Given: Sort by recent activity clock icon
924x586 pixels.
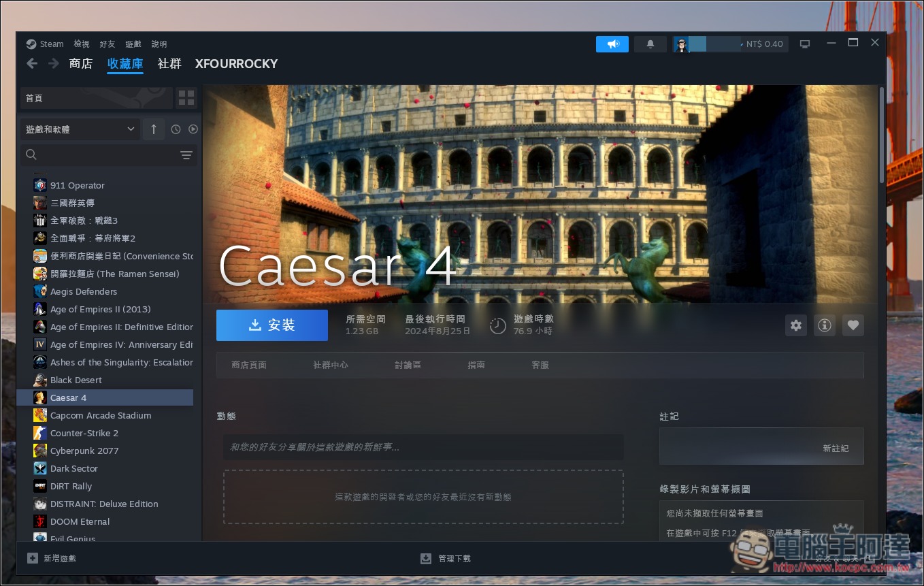Looking at the screenshot, I should [176, 129].
